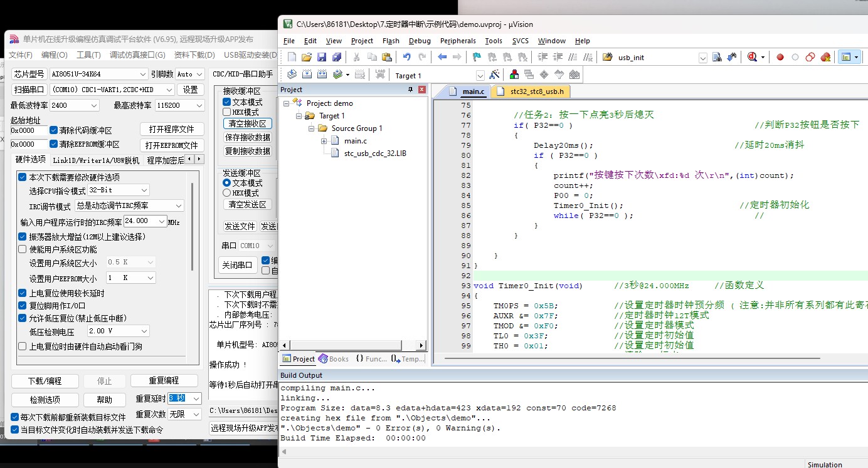Expand the main.c tree node

point(324,141)
